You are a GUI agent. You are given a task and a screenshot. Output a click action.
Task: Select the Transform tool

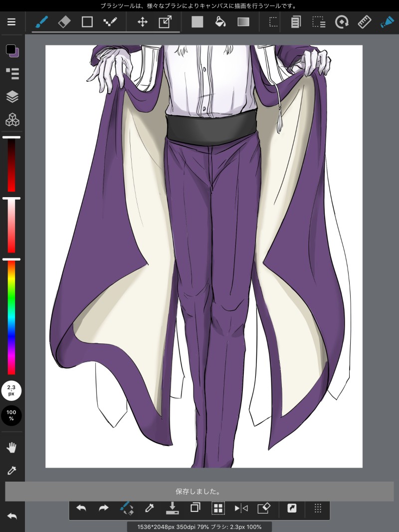coord(165,22)
